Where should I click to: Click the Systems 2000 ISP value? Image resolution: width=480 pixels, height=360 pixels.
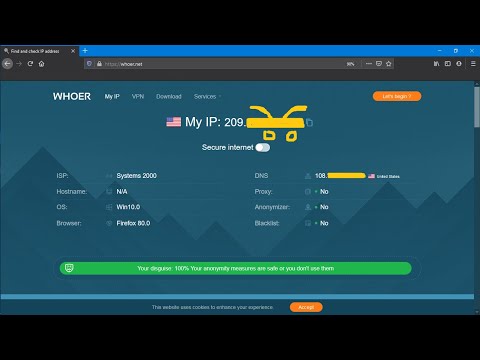click(136, 176)
